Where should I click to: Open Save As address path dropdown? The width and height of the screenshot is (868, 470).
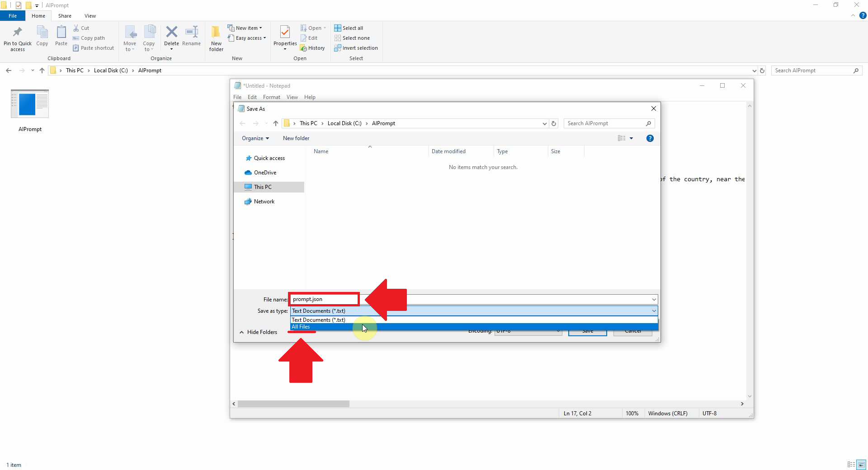click(x=544, y=123)
